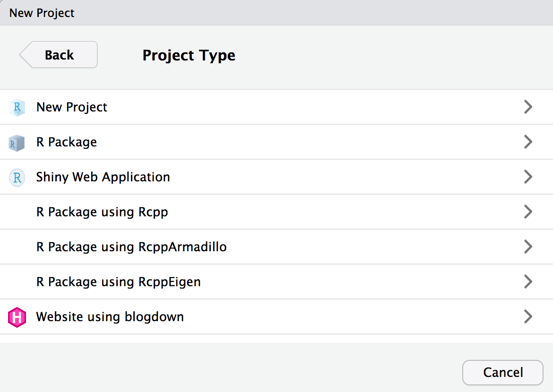Choose Website using blogdown
This screenshot has width=553, height=392.
tap(110, 317)
